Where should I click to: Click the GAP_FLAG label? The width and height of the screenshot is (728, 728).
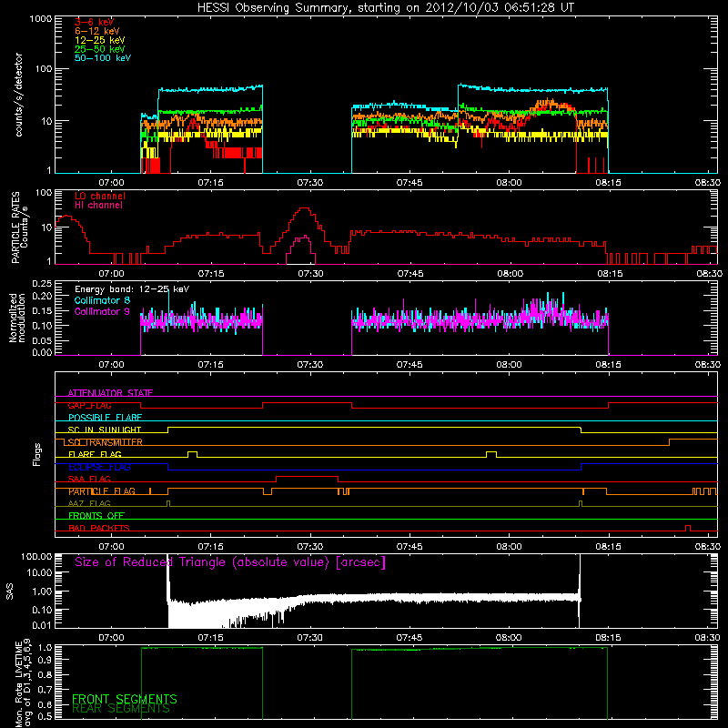coord(89,405)
